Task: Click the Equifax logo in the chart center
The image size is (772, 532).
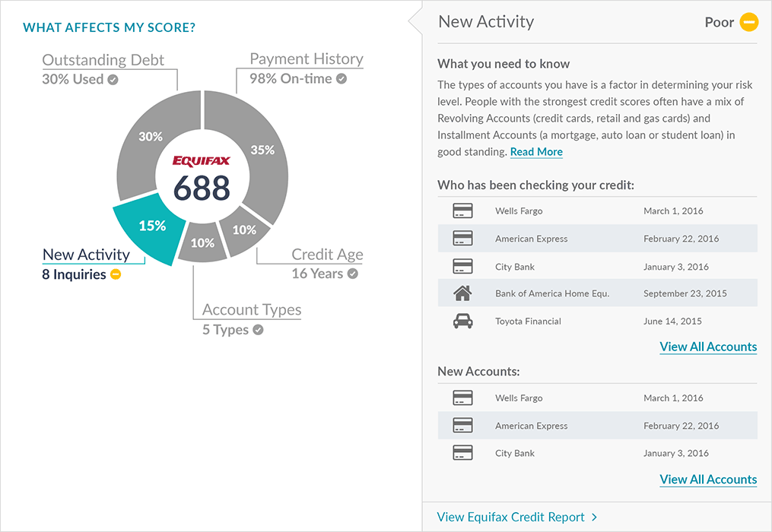Action: [201, 160]
